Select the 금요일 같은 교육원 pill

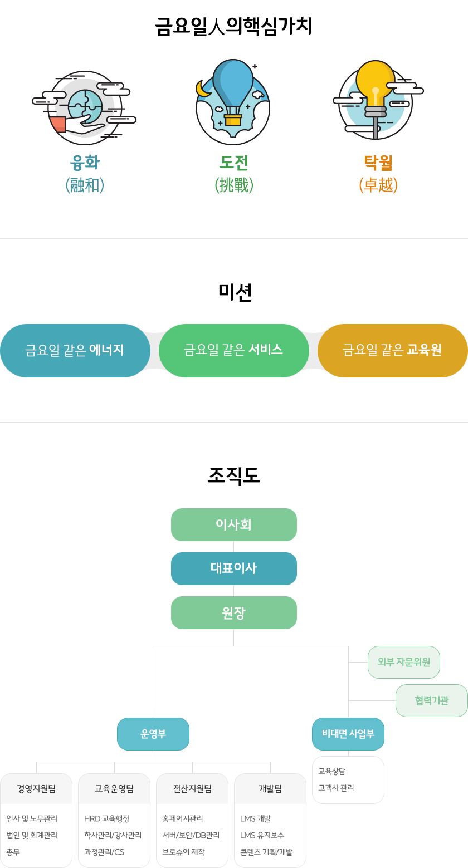click(393, 350)
